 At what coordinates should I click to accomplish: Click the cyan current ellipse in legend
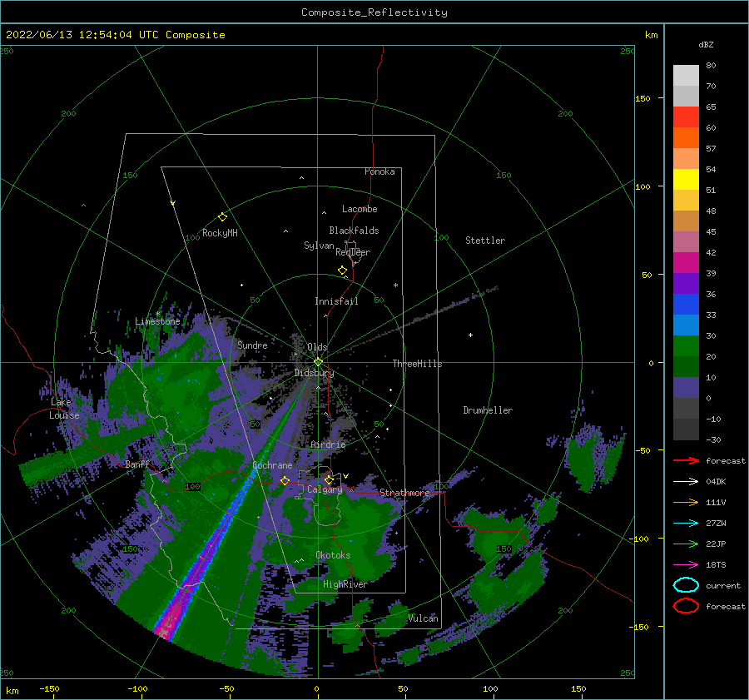tap(686, 585)
